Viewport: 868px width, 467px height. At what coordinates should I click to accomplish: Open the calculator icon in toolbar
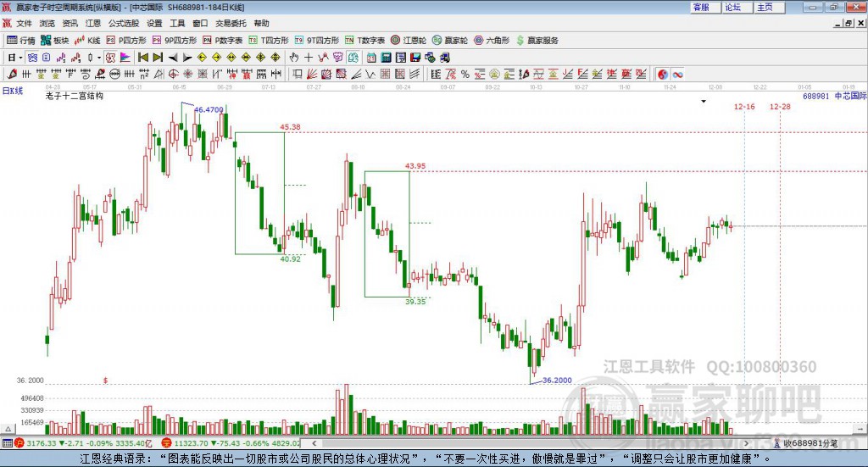[x=386, y=57]
